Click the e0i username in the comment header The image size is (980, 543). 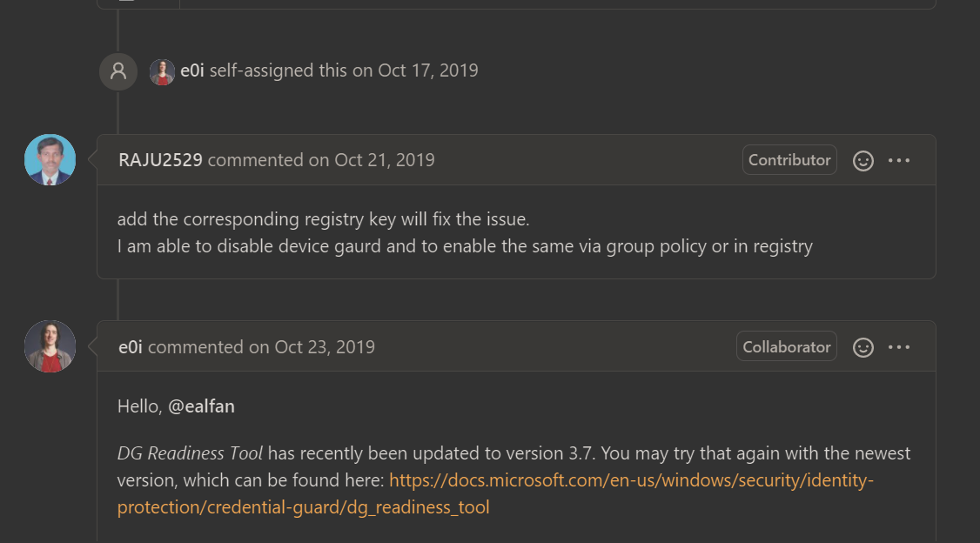pos(131,346)
